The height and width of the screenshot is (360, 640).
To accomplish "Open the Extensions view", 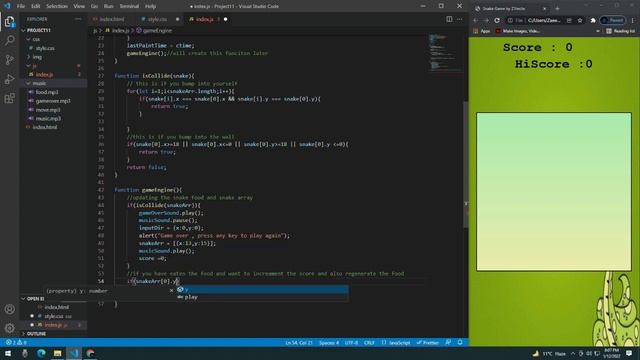I will point(9,98).
